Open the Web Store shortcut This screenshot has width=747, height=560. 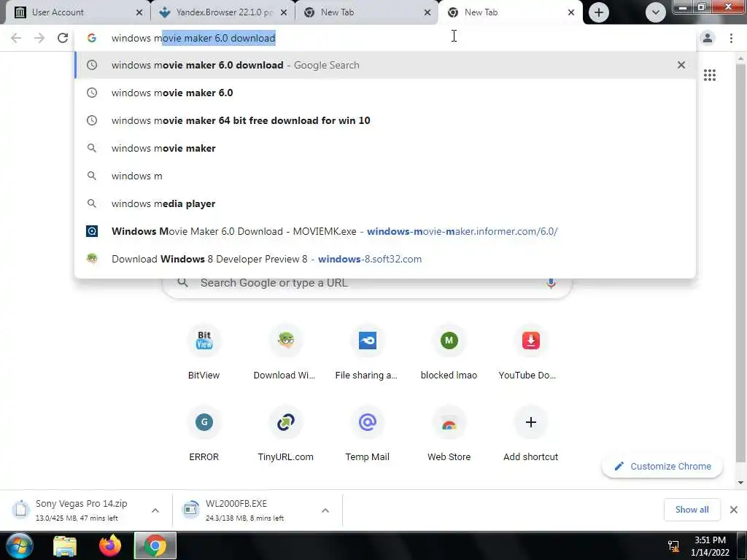(x=449, y=434)
